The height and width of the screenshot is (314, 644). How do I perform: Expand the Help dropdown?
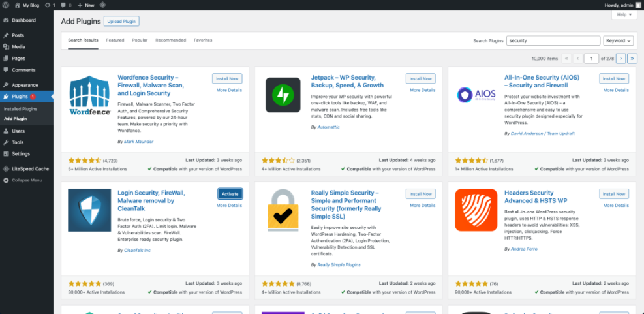click(624, 15)
